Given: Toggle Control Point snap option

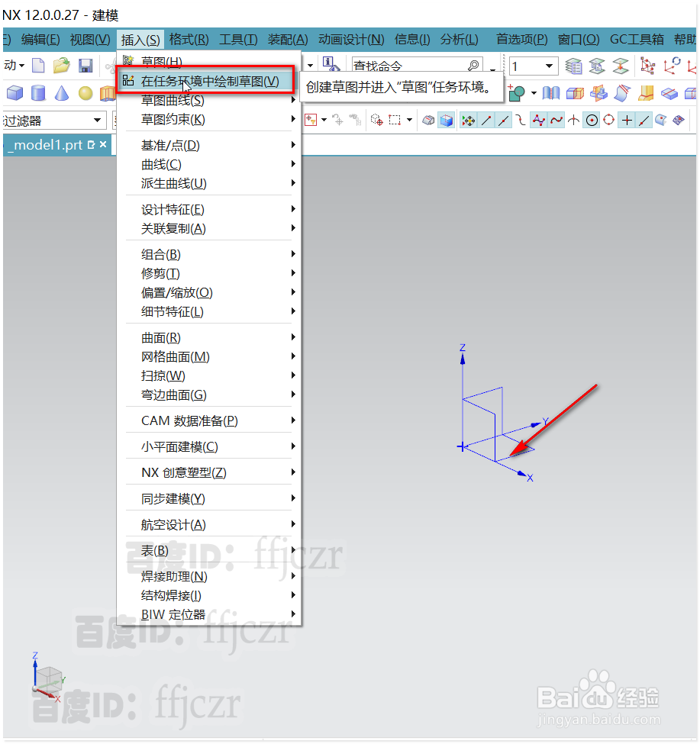Looking at the screenshot, I should click(x=521, y=121).
